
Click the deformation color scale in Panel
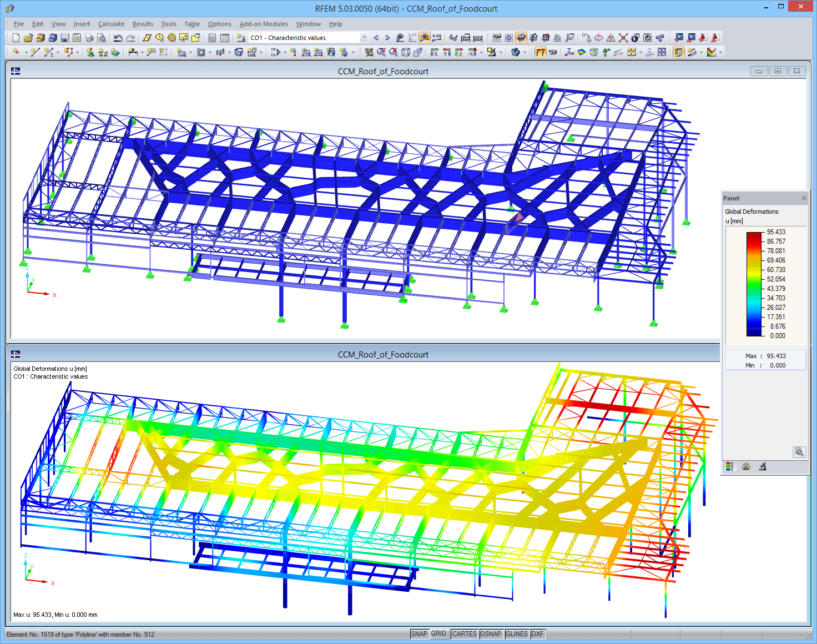[x=754, y=283]
